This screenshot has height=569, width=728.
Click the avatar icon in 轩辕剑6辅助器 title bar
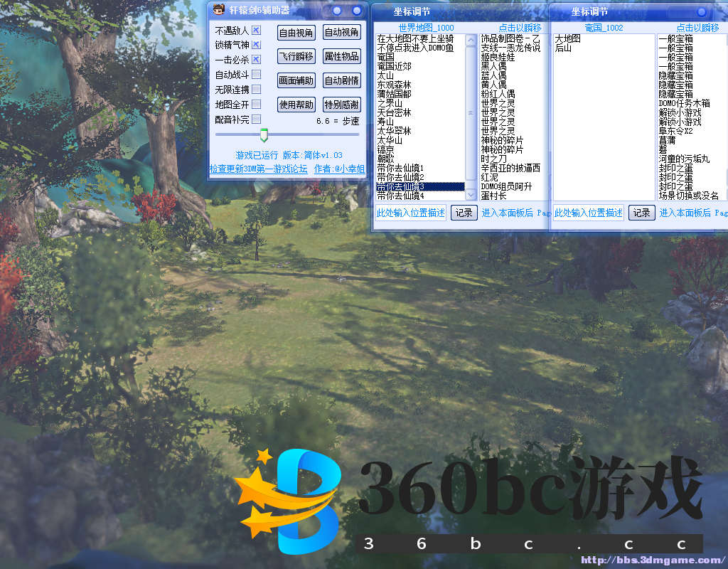[218, 10]
